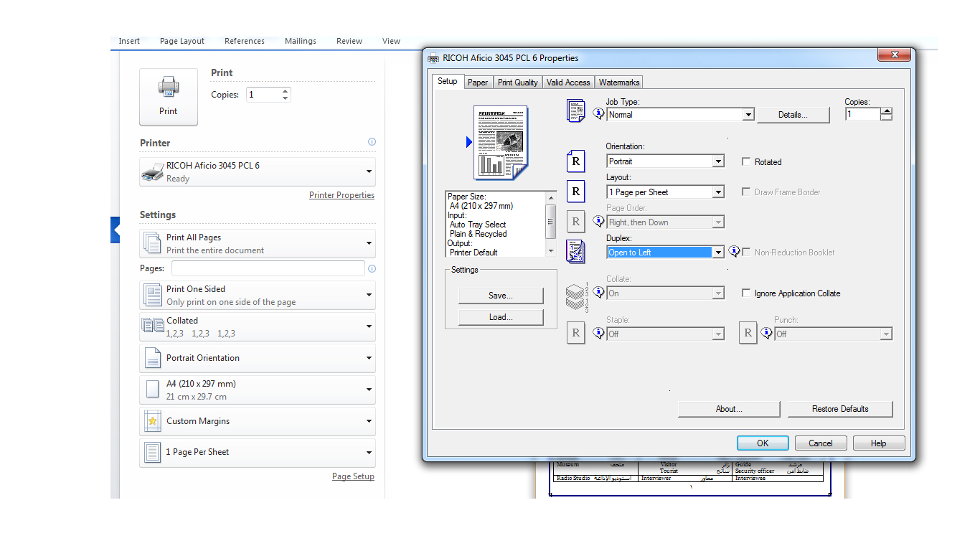Click the Pages info icon in Word
Viewport: 980px width, 551px height.
point(372,268)
